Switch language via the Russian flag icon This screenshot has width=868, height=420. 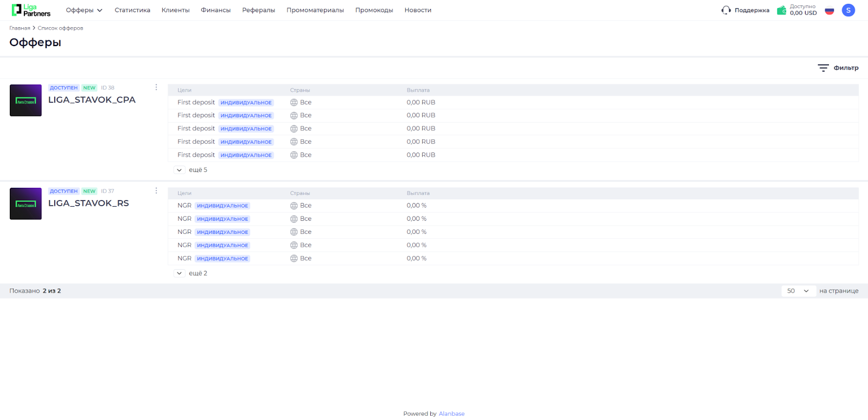pyautogui.click(x=829, y=10)
